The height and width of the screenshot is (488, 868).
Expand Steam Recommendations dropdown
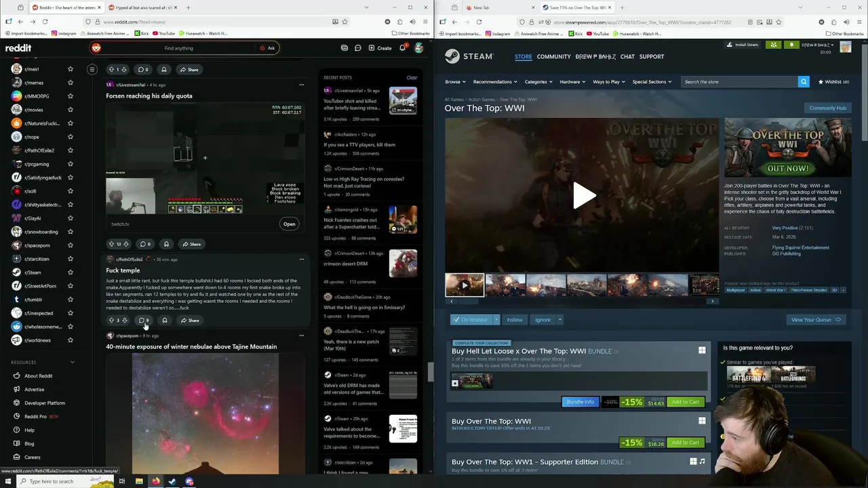pyautogui.click(x=495, y=82)
